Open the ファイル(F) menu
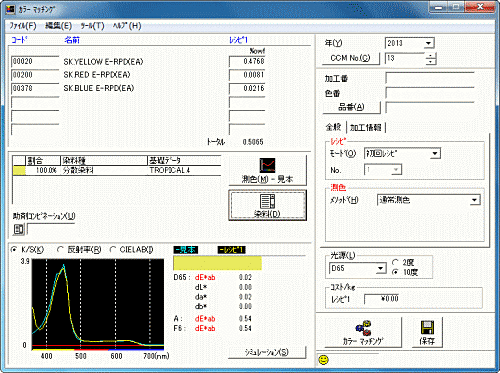Viewport: 500px width, 373px height. click(x=23, y=26)
